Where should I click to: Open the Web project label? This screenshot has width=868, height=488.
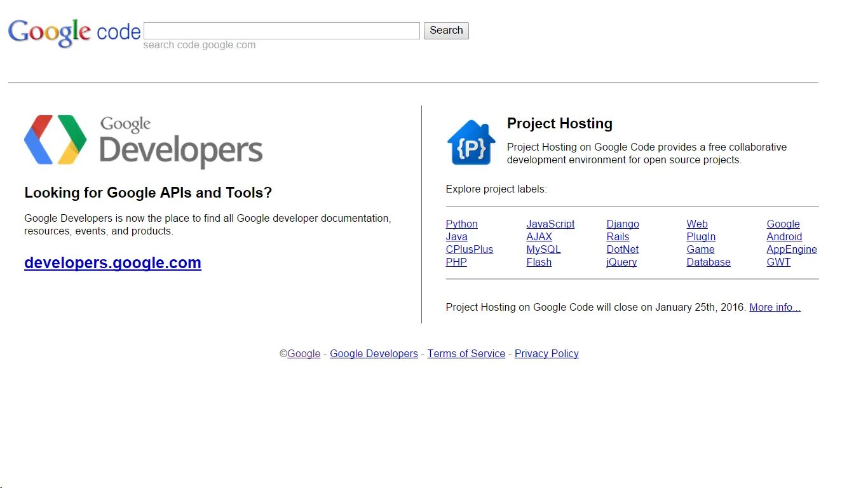(x=697, y=224)
